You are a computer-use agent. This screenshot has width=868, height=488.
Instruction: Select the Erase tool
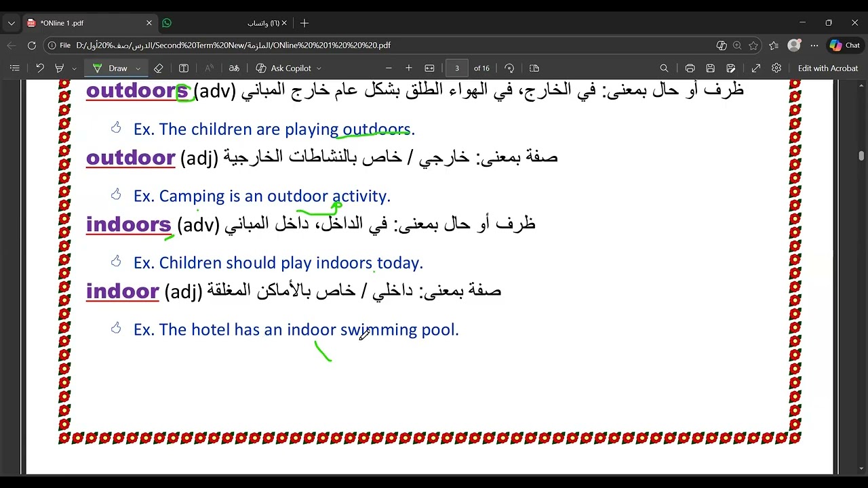pos(158,68)
